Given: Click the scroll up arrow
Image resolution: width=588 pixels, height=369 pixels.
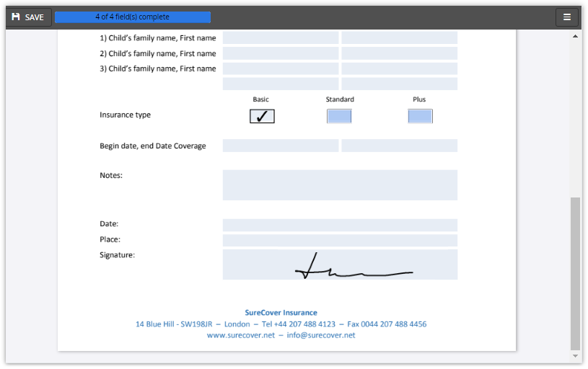Looking at the screenshot, I should click(575, 36).
